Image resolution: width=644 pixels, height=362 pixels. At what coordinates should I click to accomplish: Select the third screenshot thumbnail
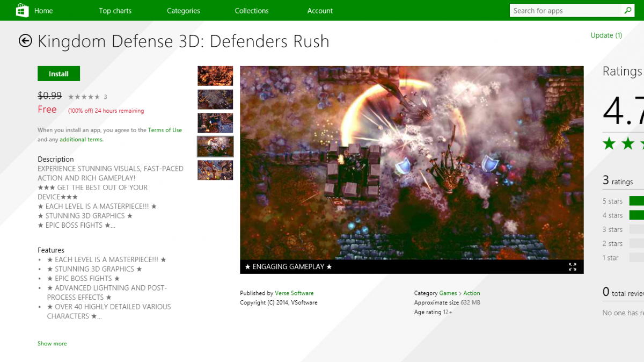click(215, 123)
